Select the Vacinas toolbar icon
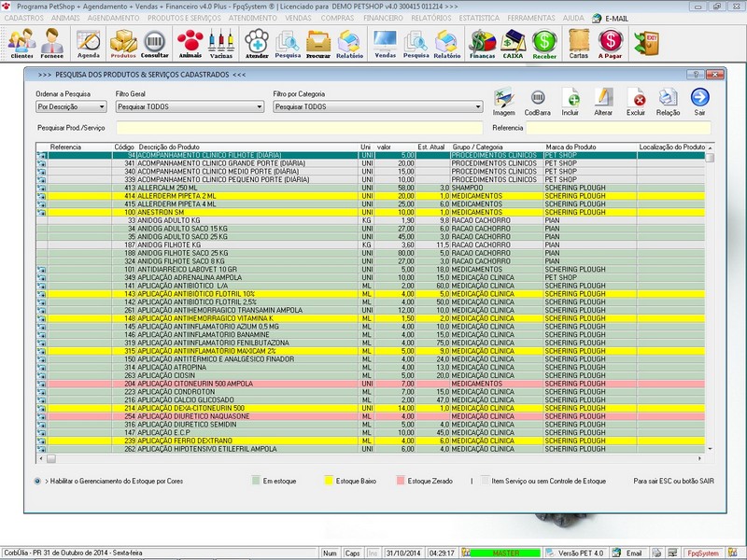This screenshot has width=747, height=560. (x=221, y=41)
